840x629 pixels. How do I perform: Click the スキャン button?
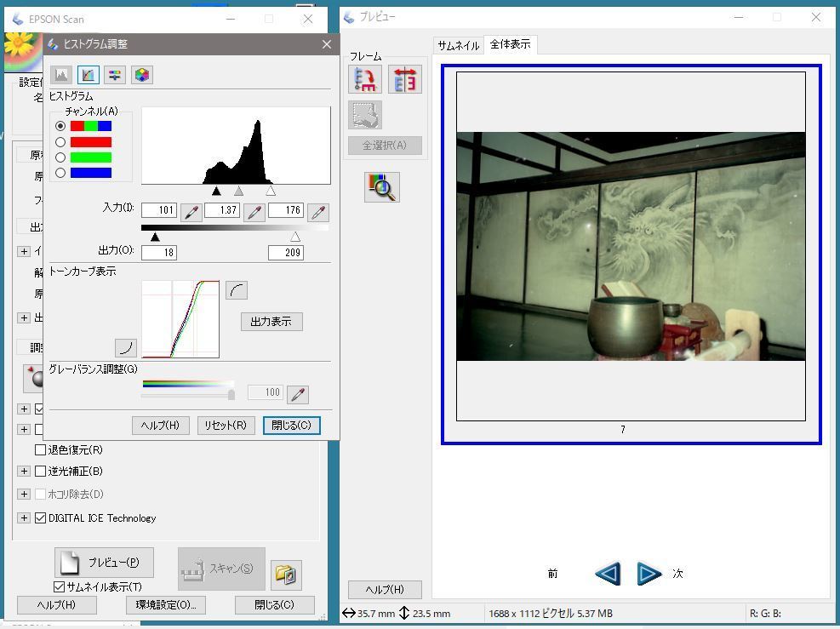pos(221,569)
